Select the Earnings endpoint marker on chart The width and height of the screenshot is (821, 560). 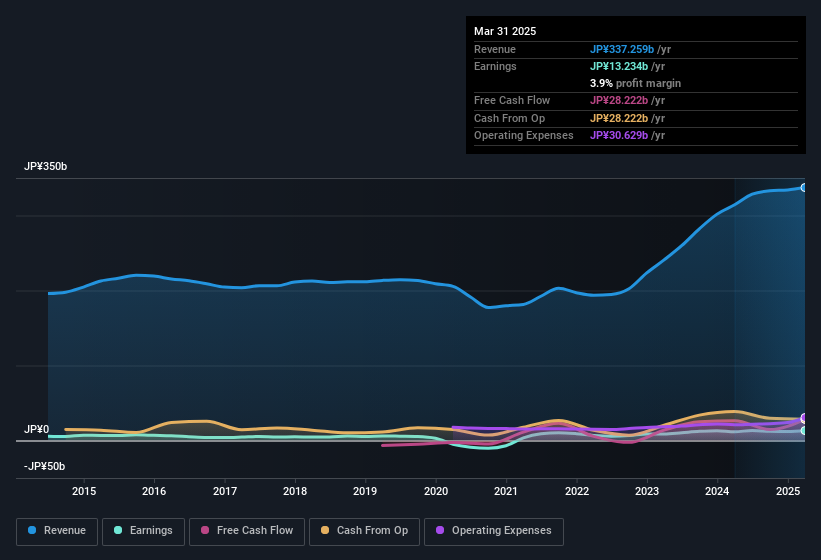804,431
